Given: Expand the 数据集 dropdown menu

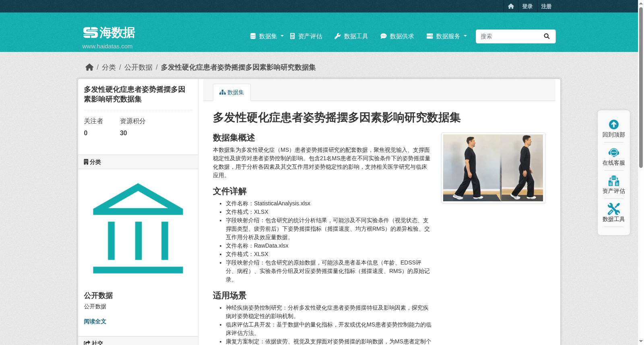Looking at the screenshot, I should [x=267, y=36].
